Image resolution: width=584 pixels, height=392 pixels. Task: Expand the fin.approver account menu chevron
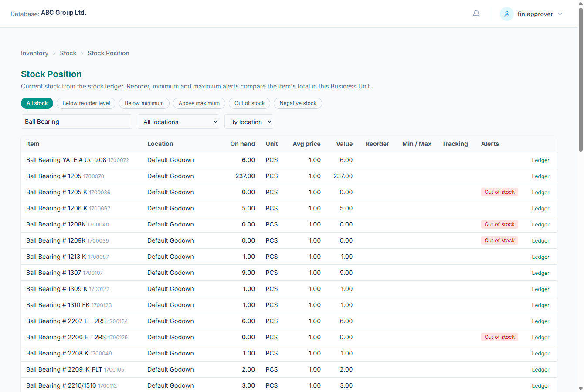[x=560, y=14]
